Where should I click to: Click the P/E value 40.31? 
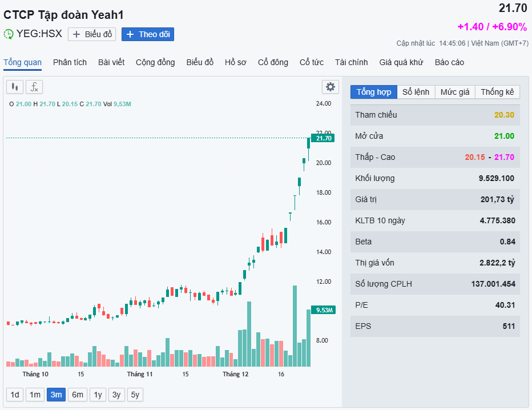[505, 305]
